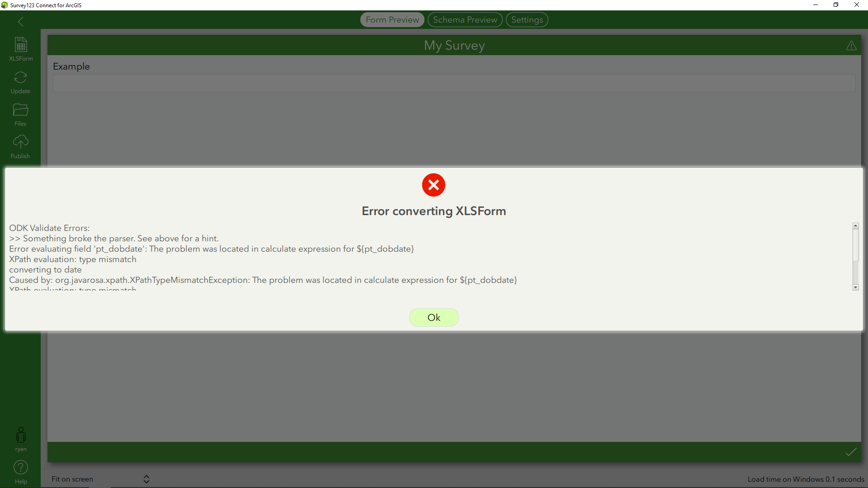Click the Error converting XLSForm heading

(x=434, y=211)
